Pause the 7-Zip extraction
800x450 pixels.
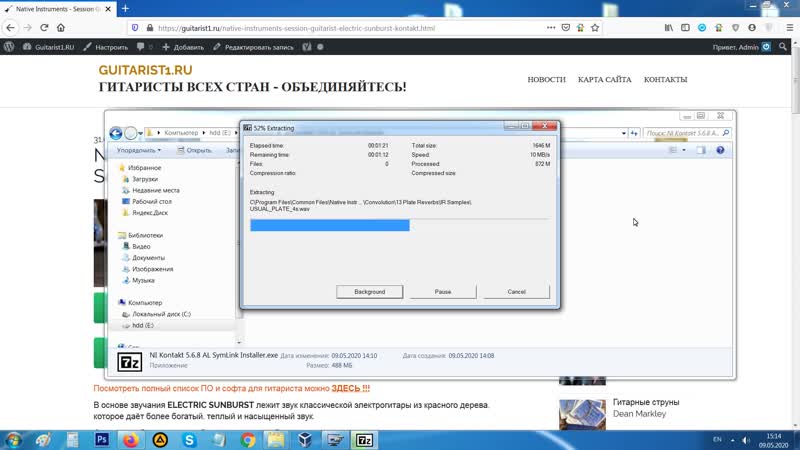(x=443, y=292)
